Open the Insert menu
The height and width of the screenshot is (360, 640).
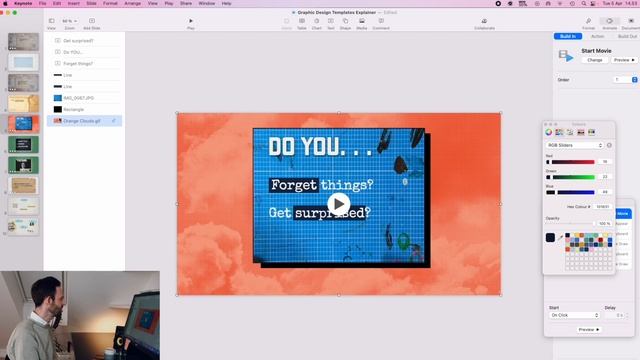coord(73,3)
